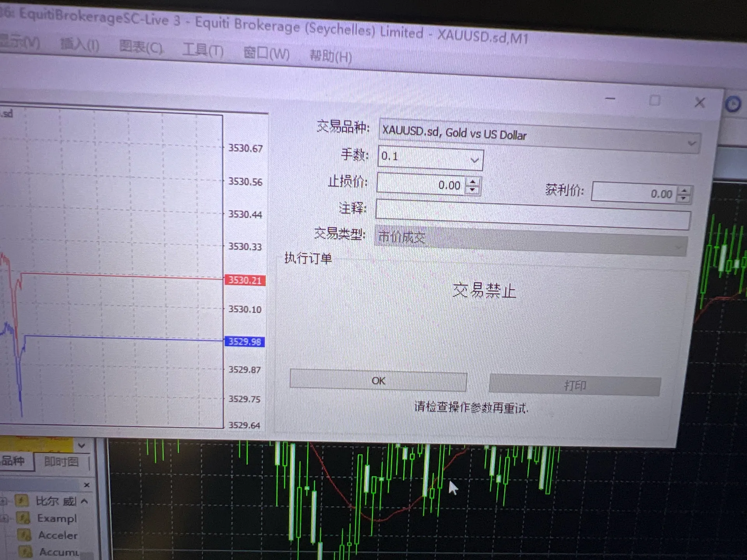The width and height of the screenshot is (747, 560).
Task: Click the 3529.75 price axis value
Action: [244, 399]
